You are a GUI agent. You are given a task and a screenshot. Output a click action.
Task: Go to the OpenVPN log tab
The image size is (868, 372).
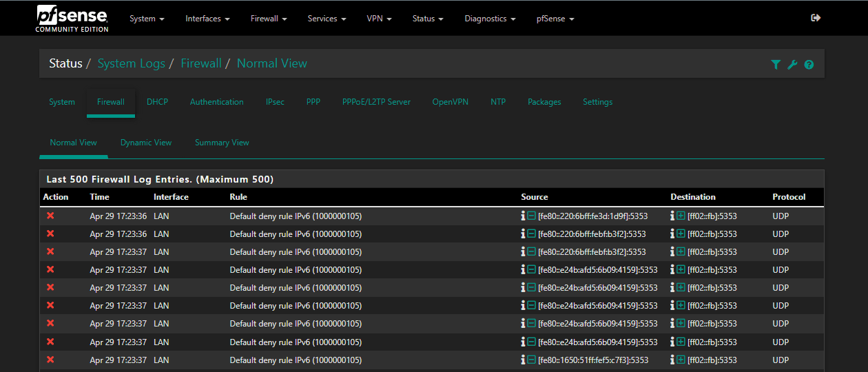point(450,102)
